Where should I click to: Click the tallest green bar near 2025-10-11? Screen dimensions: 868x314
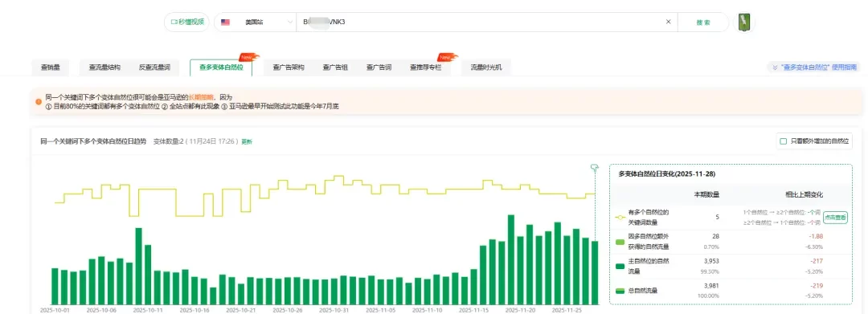(138, 266)
